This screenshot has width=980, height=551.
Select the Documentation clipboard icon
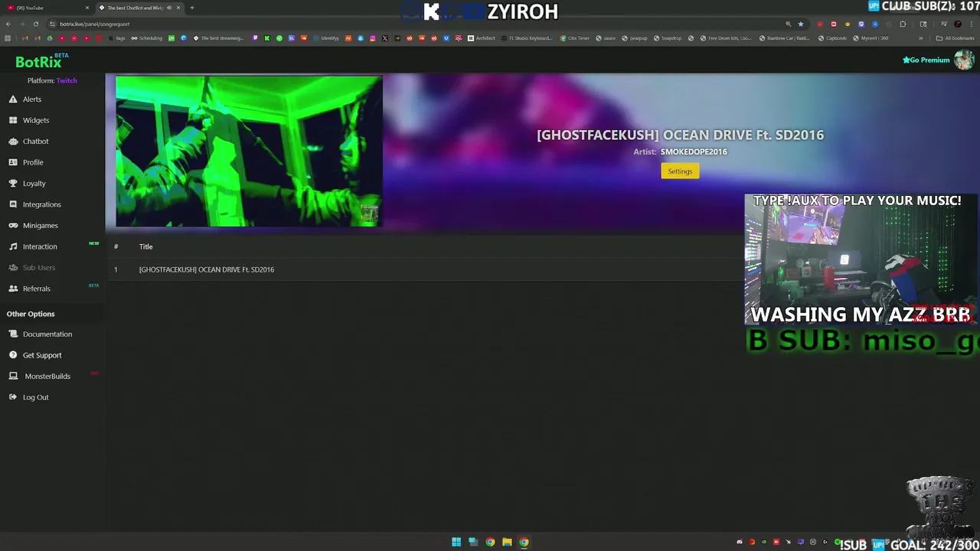[x=13, y=334]
